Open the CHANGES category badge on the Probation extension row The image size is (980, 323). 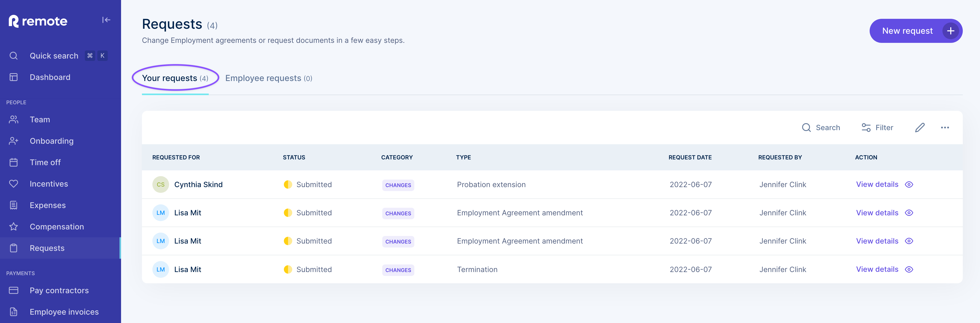pyautogui.click(x=398, y=185)
